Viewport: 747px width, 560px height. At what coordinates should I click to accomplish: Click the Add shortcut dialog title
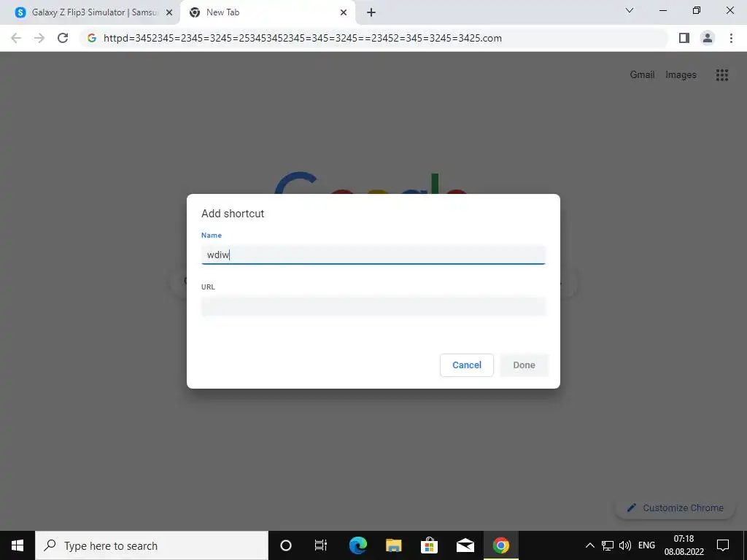(x=233, y=214)
